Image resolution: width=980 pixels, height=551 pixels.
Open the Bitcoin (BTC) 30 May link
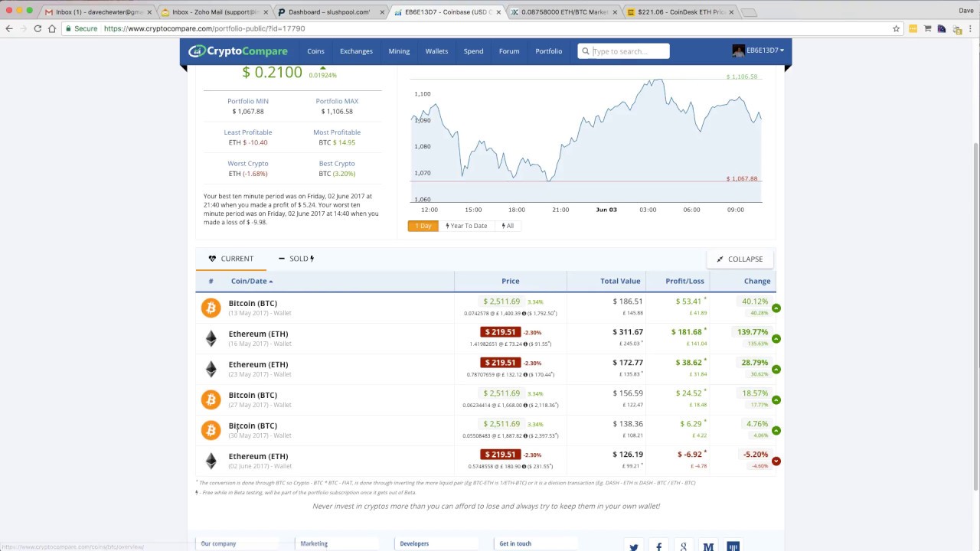(253, 425)
